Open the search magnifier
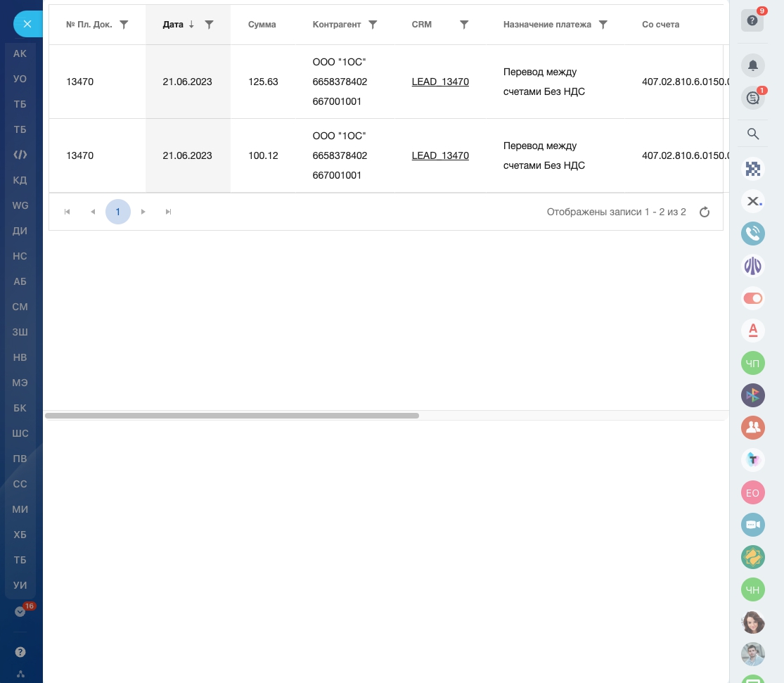The width and height of the screenshot is (784, 683). (753, 134)
